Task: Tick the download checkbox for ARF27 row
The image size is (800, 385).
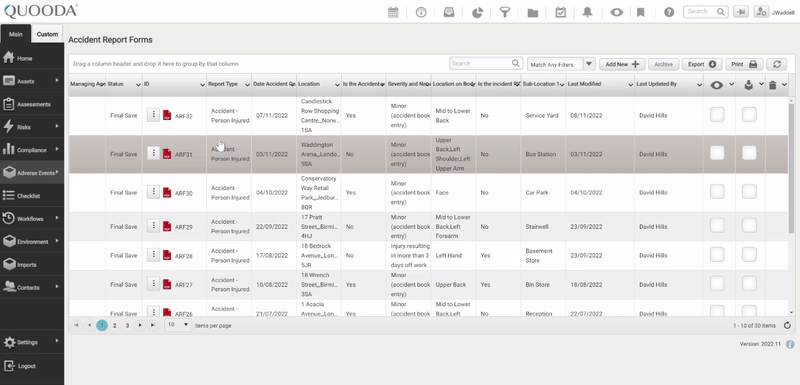Action: (x=749, y=284)
